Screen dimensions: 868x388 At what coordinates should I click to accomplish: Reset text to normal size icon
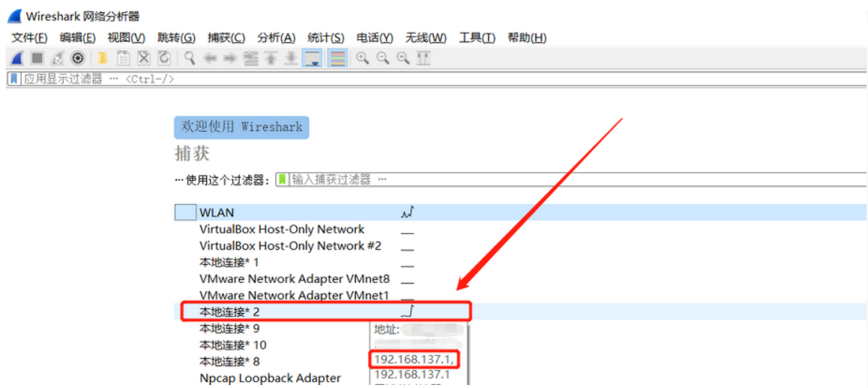click(x=403, y=58)
